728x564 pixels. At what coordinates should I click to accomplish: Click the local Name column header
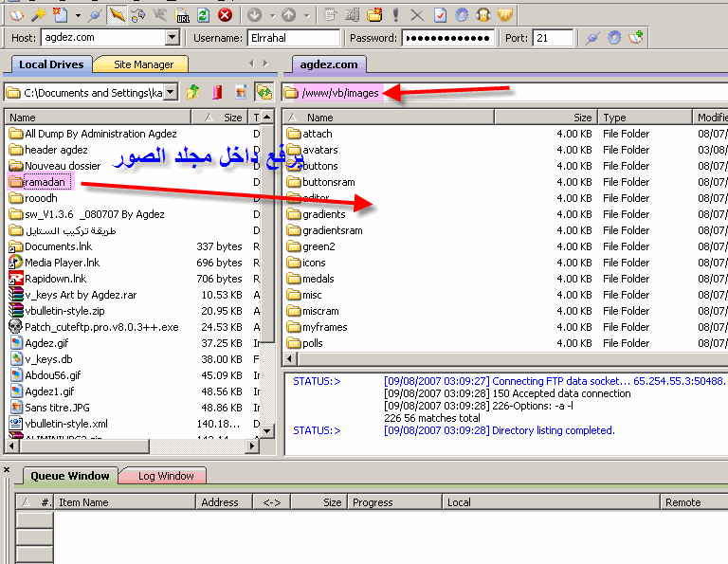[x=95, y=118]
